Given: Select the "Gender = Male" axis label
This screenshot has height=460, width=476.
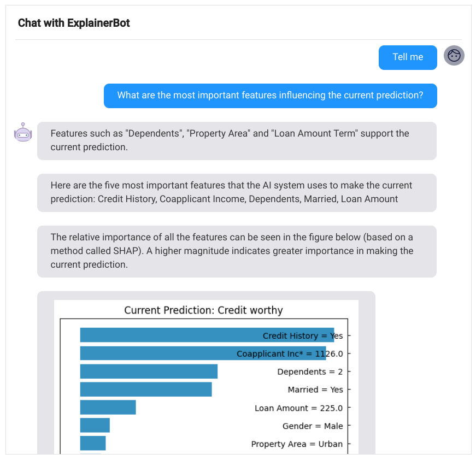Looking at the screenshot, I should click(313, 426).
